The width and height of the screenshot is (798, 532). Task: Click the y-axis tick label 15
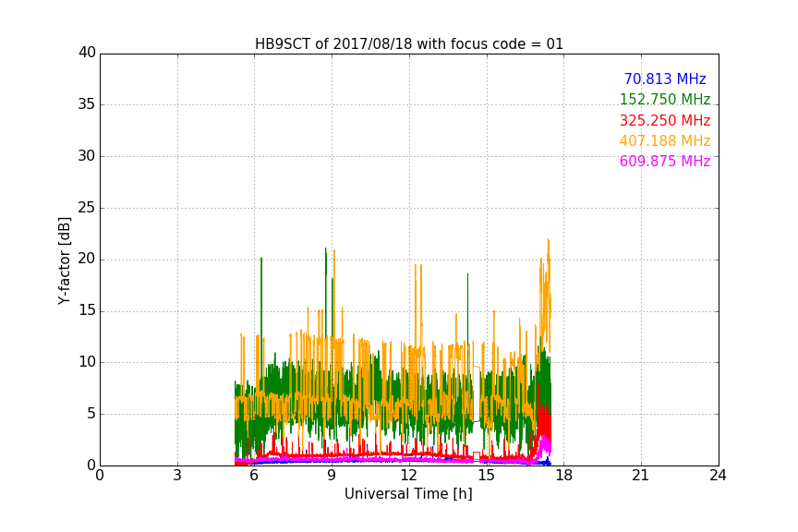tap(87, 310)
